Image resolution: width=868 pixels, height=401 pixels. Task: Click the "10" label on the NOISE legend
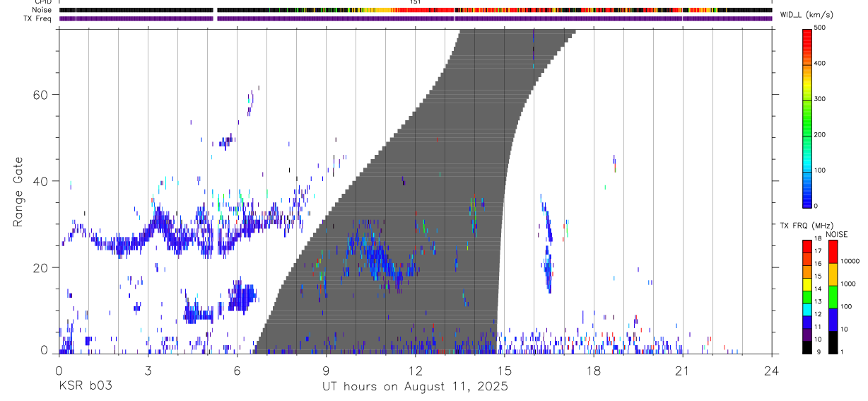coord(843,329)
